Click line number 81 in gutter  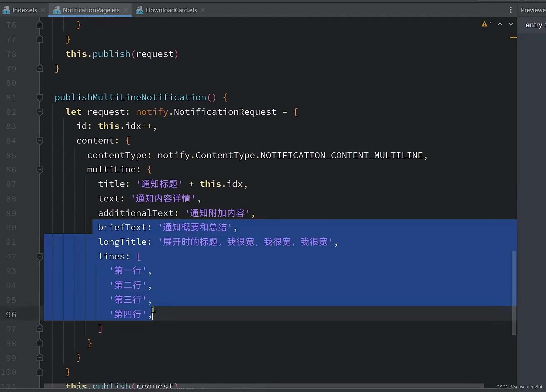point(11,97)
